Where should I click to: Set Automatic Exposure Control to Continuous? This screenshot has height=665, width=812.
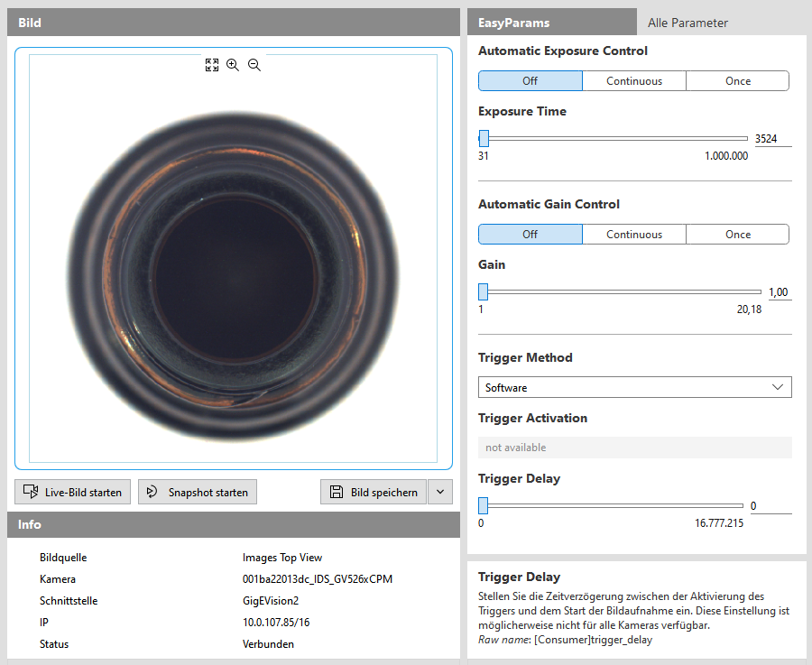(633, 81)
